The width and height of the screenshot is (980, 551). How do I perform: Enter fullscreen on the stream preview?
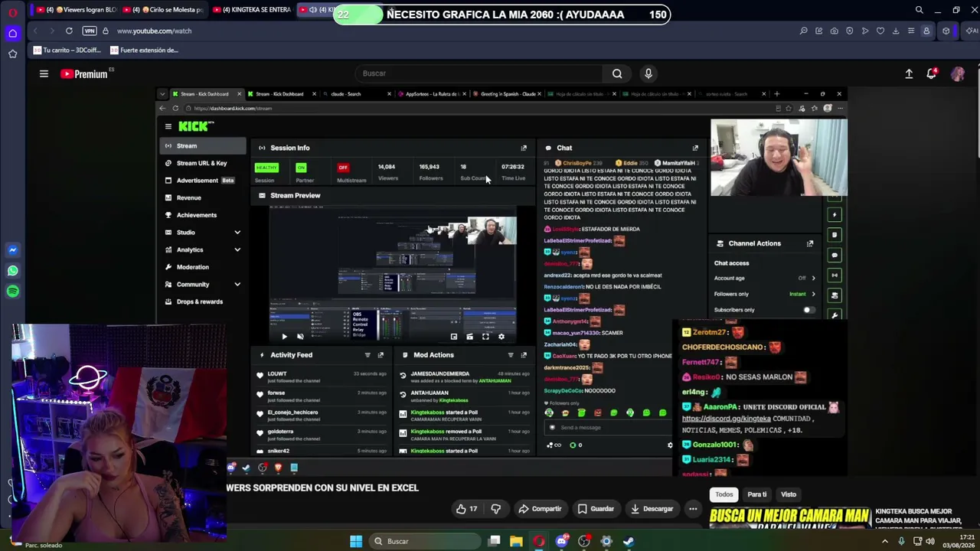pyautogui.click(x=485, y=337)
